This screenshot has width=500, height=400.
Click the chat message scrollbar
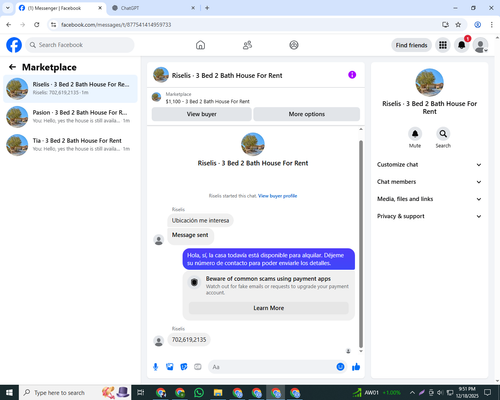(361, 244)
